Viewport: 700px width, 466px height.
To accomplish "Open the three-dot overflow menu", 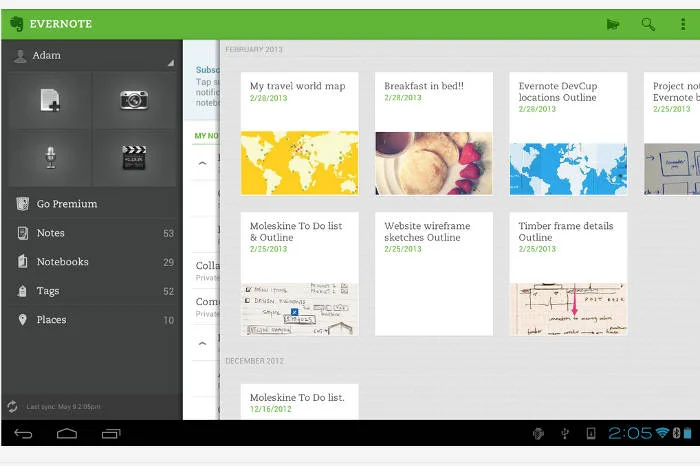I will [683, 24].
